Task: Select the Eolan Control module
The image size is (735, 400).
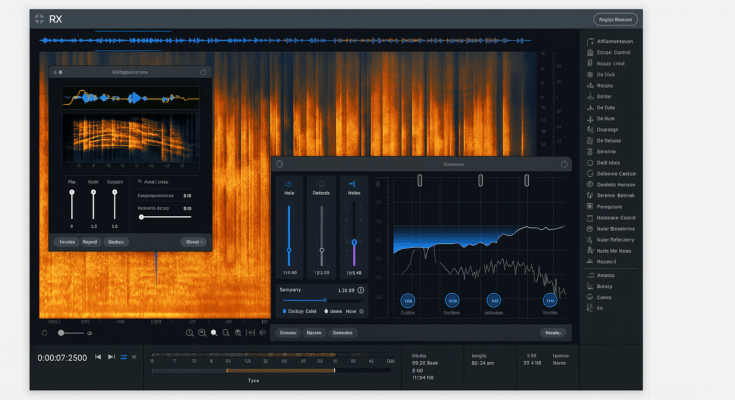Action: (609, 53)
